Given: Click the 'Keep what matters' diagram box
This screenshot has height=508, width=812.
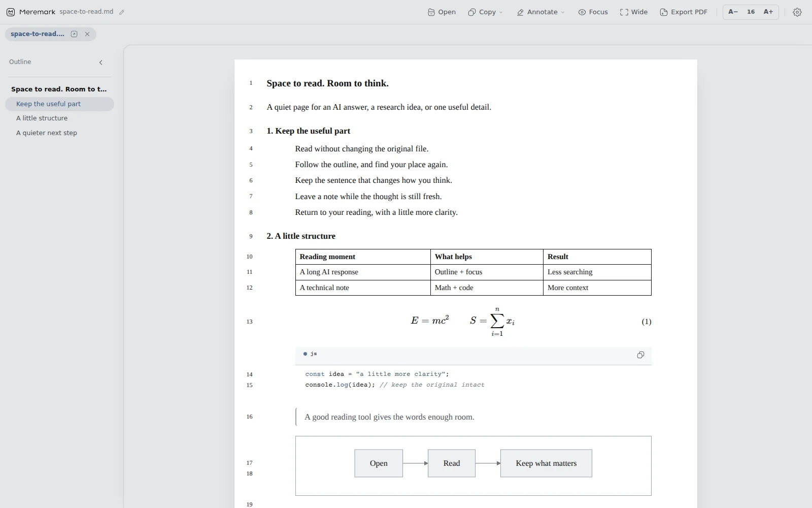Looking at the screenshot, I should 546,463.
